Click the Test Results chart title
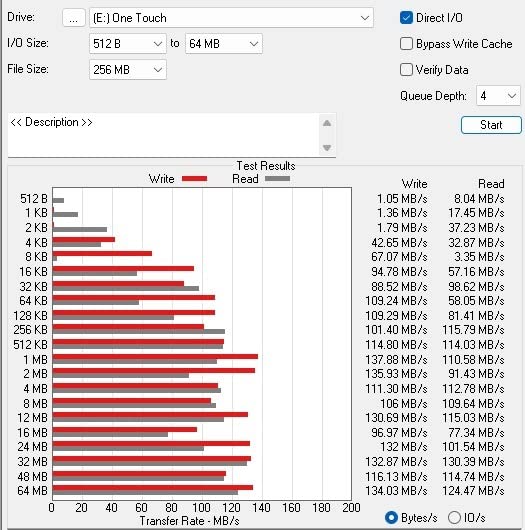Image resolution: width=525 pixels, height=530 pixels. [266, 166]
